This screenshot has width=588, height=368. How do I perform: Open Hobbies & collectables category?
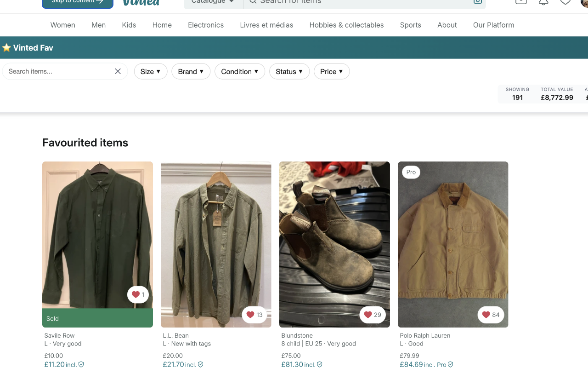[x=346, y=25]
